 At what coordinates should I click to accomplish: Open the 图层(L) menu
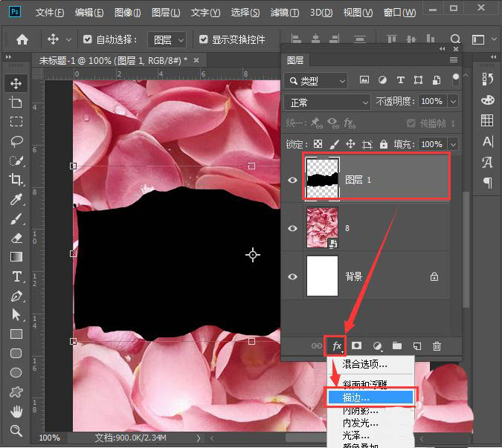pyautogui.click(x=166, y=13)
